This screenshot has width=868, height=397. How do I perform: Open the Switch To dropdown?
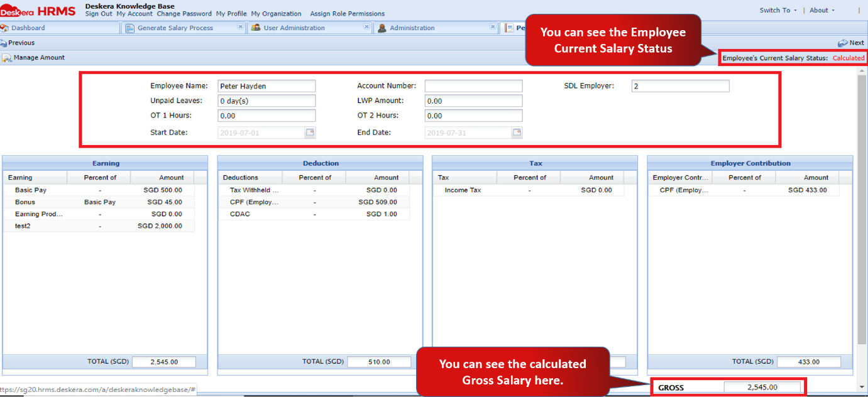[777, 10]
